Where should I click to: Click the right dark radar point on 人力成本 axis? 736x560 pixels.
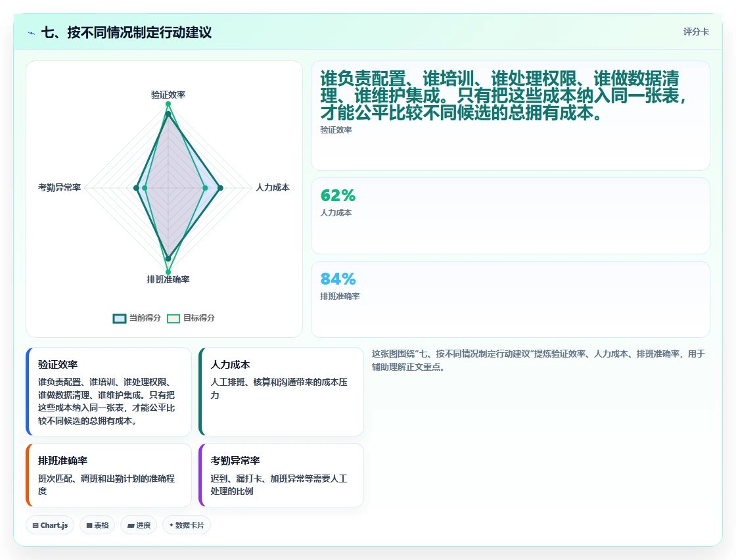pyautogui.click(x=221, y=188)
